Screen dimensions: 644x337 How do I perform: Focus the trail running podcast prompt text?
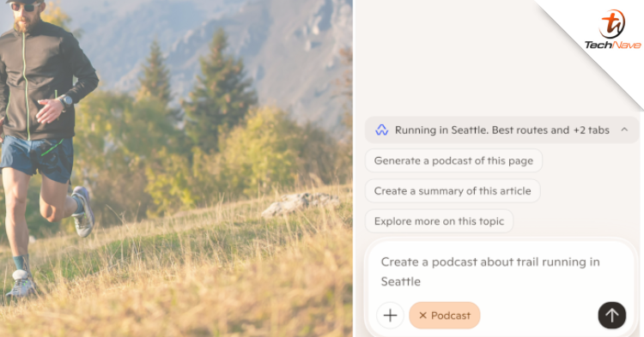pos(490,272)
